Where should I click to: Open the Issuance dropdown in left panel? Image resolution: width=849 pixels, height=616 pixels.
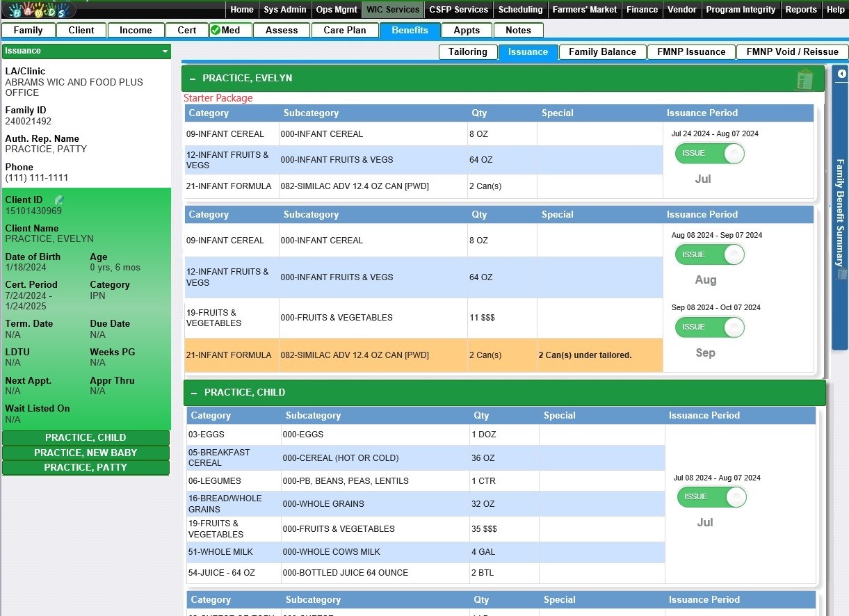coord(165,51)
